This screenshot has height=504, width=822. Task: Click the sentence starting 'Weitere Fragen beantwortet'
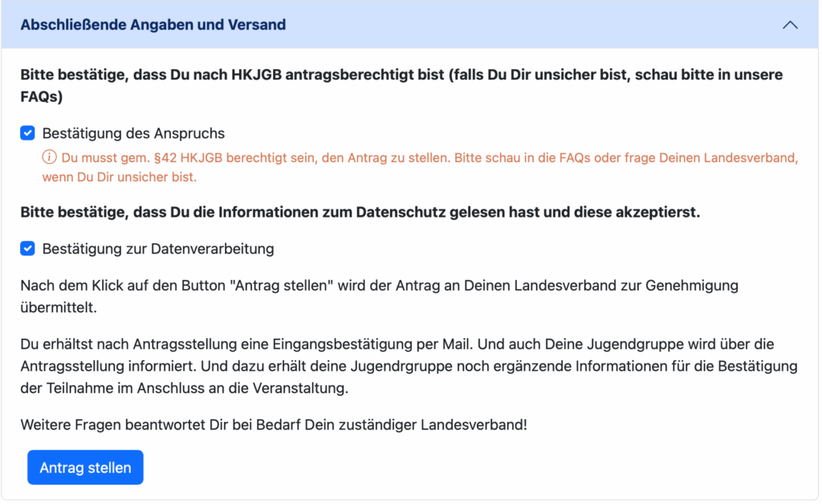click(273, 425)
